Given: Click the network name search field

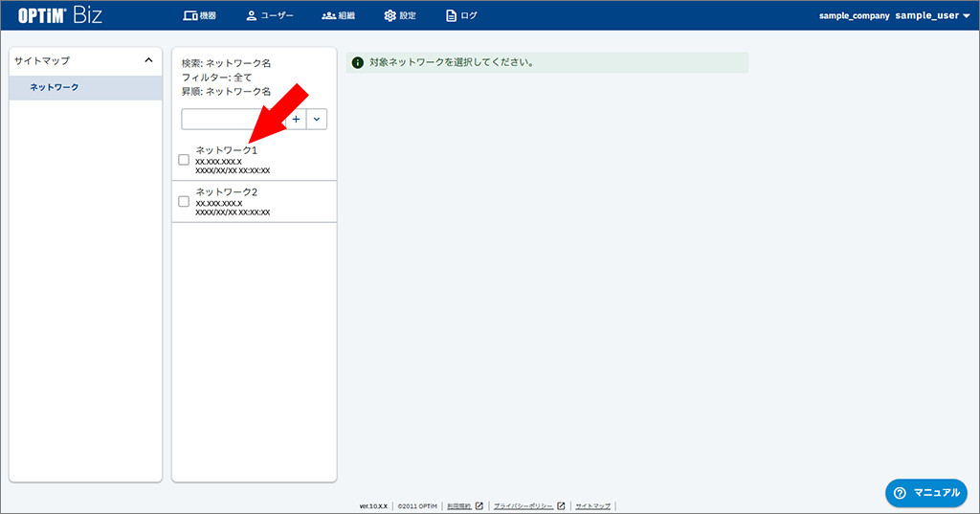Looking at the screenshot, I should [234, 119].
